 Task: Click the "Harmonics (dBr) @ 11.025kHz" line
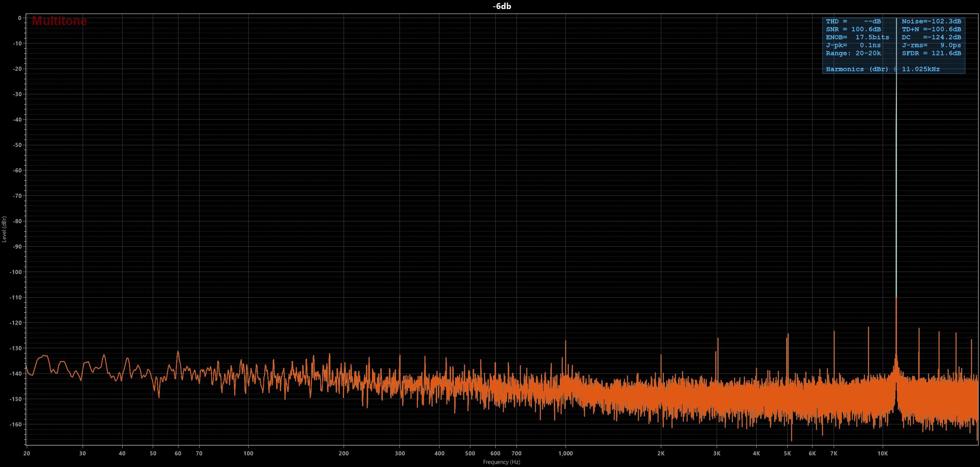(883, 69)
